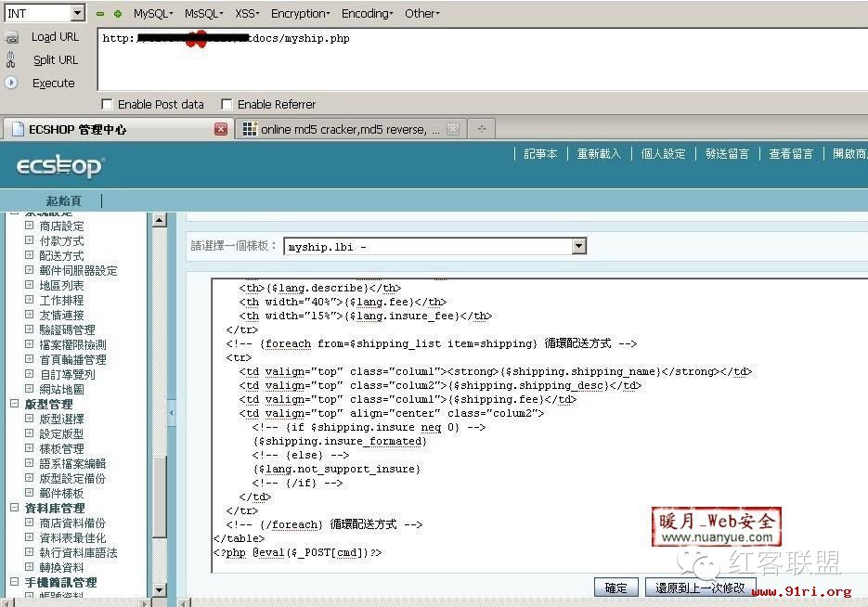
Task: Go to 起始頁 link
Action: (x=64, y=200)
